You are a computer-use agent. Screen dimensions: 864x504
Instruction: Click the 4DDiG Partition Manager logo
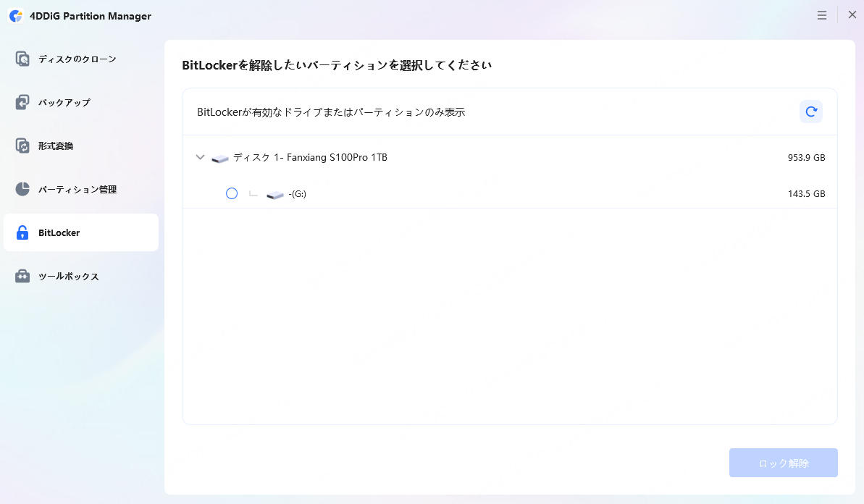click(16, 15)
